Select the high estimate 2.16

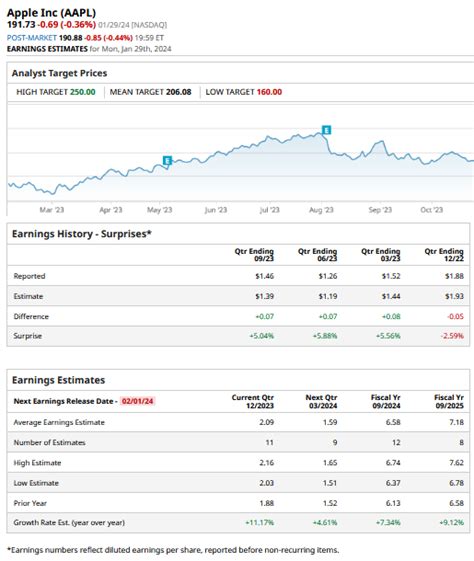point(267,463)
